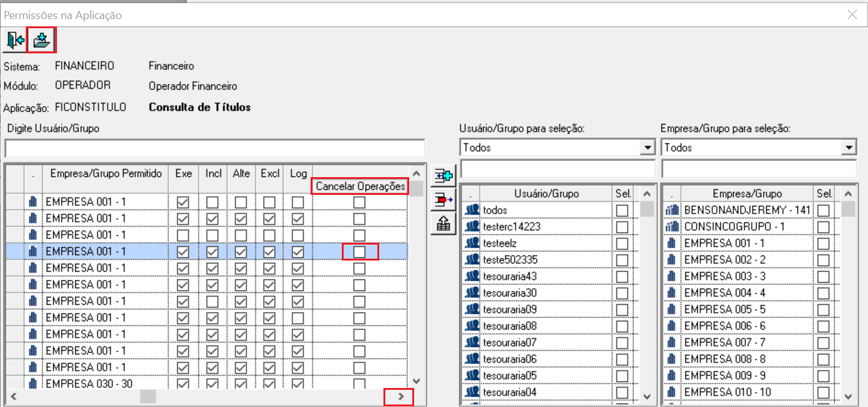Tick the Sel. checkbox for testerc14223
Screen dimensions: 868x407
622,227
